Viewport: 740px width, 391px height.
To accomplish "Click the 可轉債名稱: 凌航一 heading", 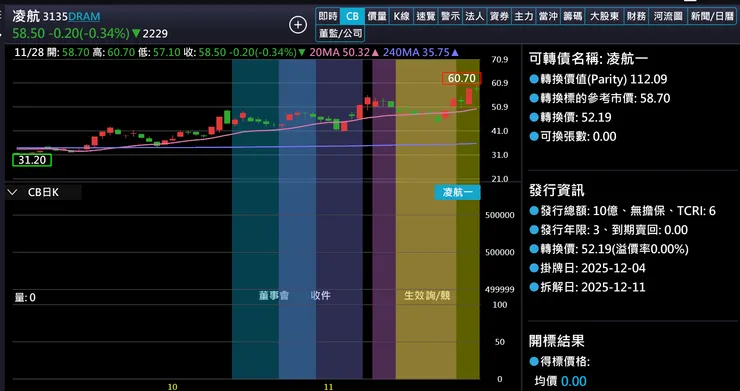I will tap(589, 59).
